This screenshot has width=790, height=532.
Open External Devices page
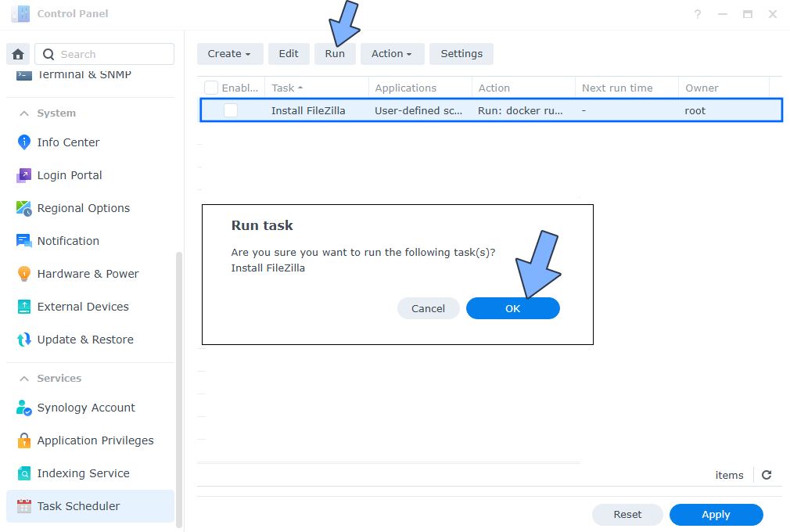click(83, 307)
